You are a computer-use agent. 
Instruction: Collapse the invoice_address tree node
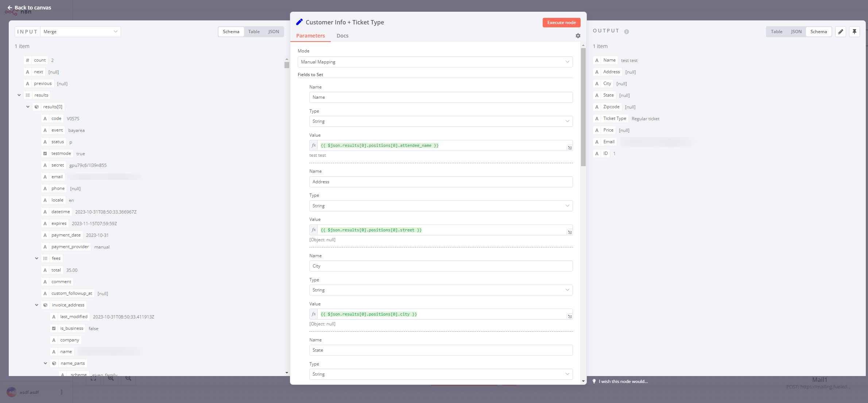(36, 305)
